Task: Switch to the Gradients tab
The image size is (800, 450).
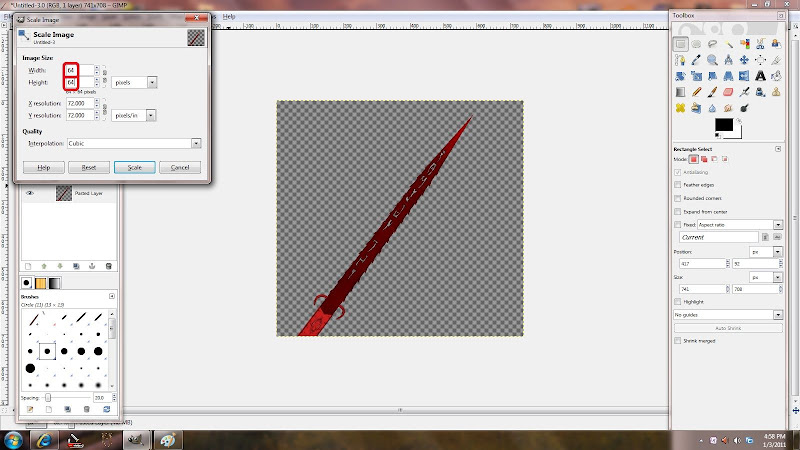Action: tap(55, 283)
